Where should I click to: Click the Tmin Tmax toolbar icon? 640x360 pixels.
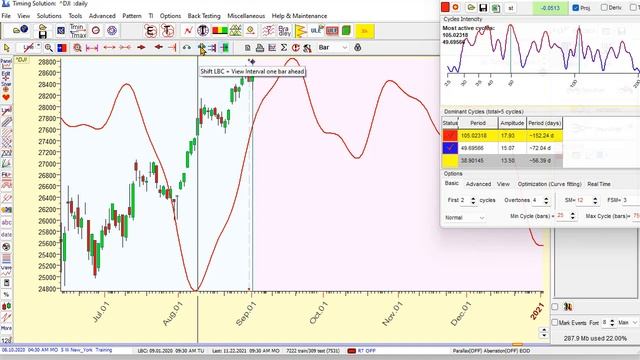tap(78, 31)
